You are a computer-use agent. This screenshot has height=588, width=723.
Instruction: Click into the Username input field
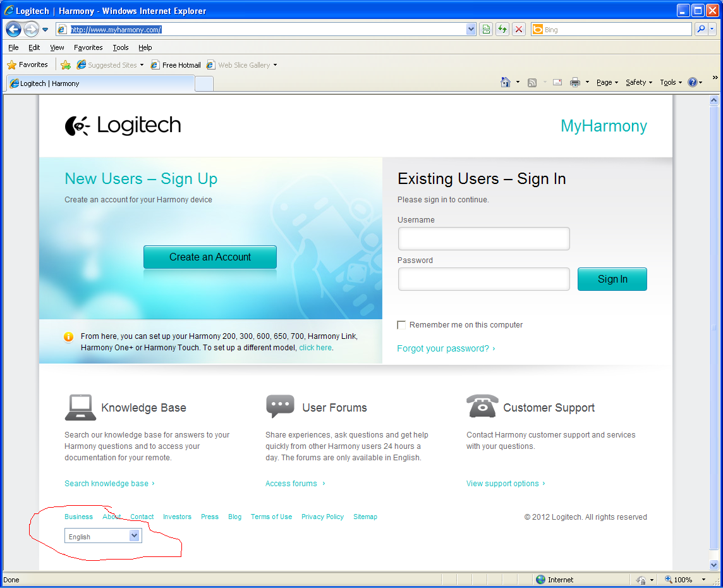483,239
